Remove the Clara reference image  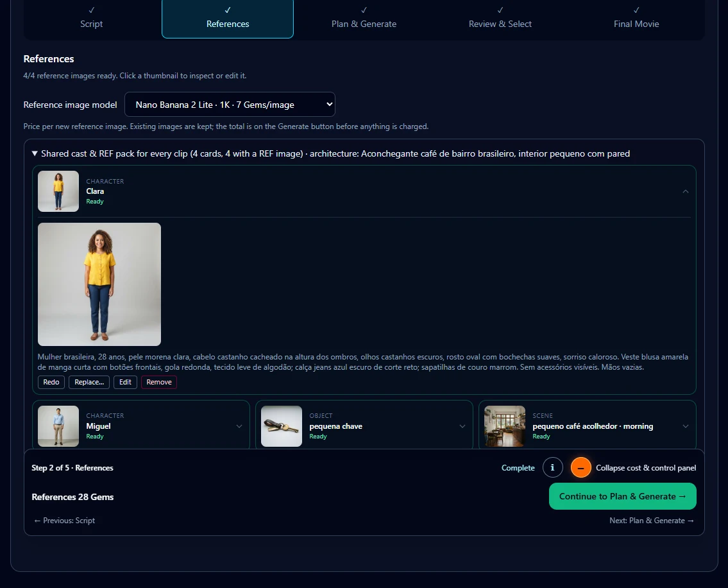(159, 382)
